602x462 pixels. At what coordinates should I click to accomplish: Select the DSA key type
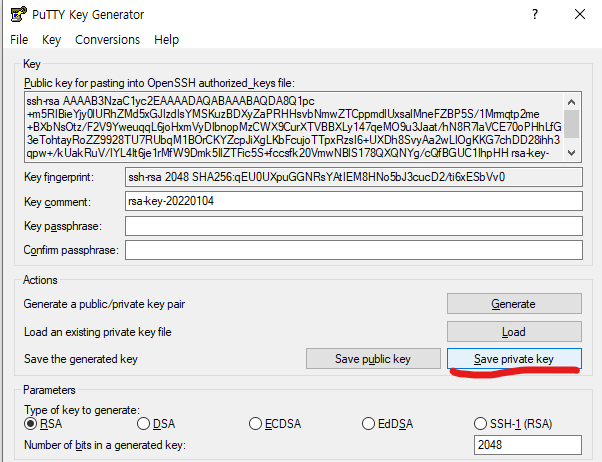tap(156, 424)
